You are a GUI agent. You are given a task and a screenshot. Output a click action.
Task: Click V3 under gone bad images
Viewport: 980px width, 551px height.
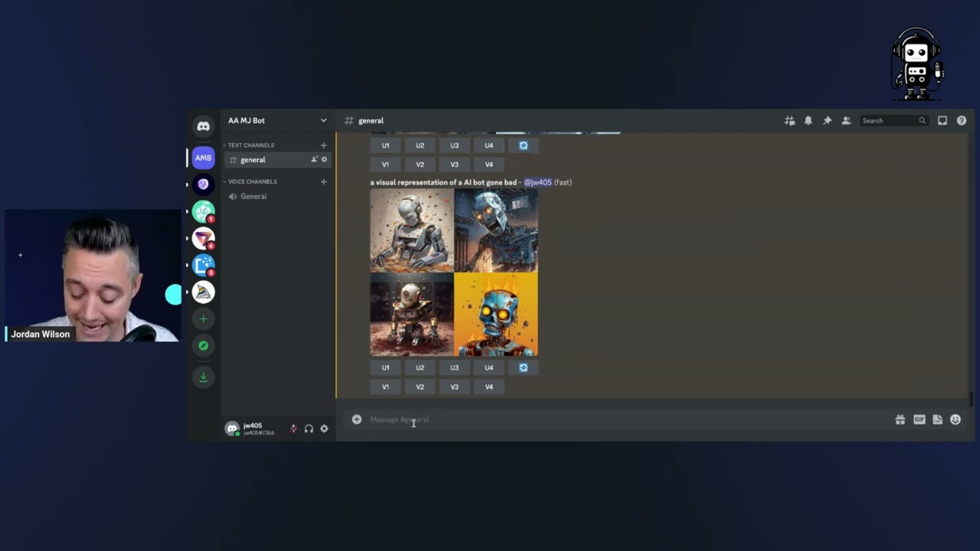pyautogui.click(x=454, y=386)
